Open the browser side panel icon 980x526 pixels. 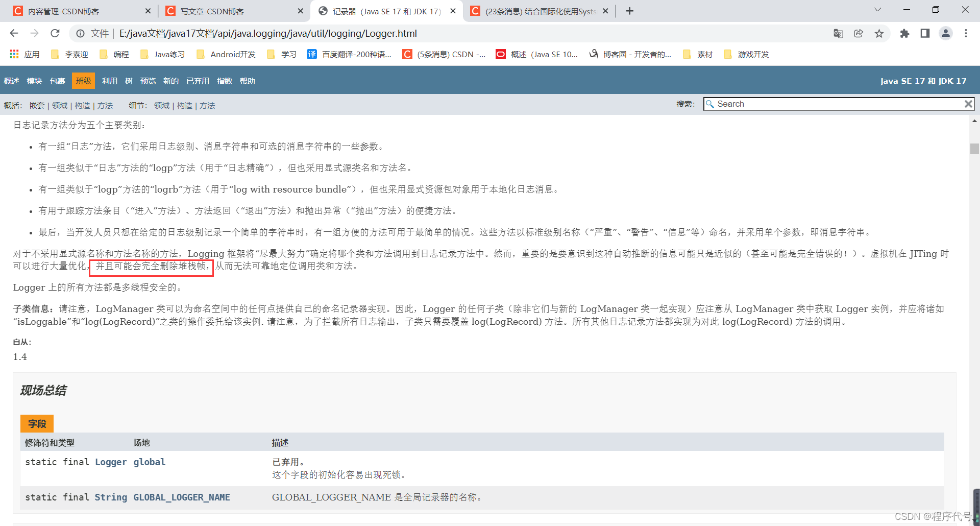click(x=925, y=33)
